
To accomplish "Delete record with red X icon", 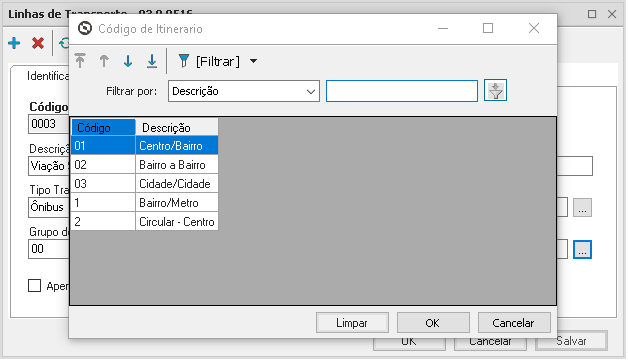I will [x=38, y=43].
